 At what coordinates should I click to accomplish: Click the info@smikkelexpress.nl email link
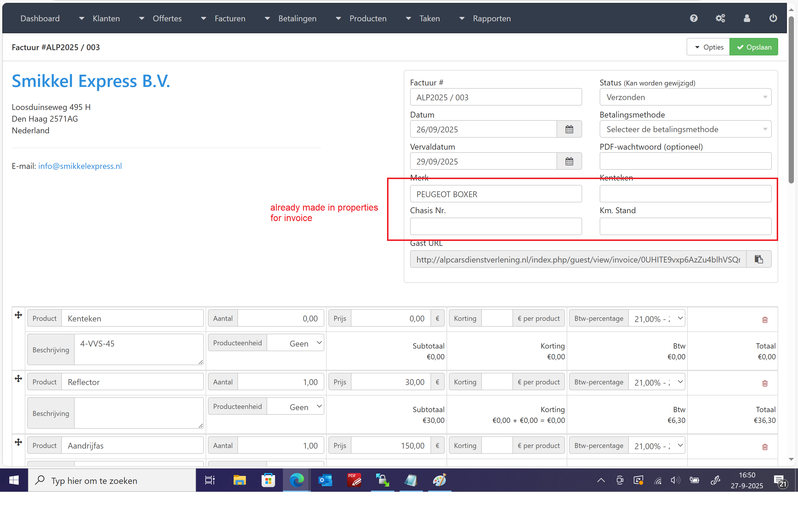pos(80,166)
